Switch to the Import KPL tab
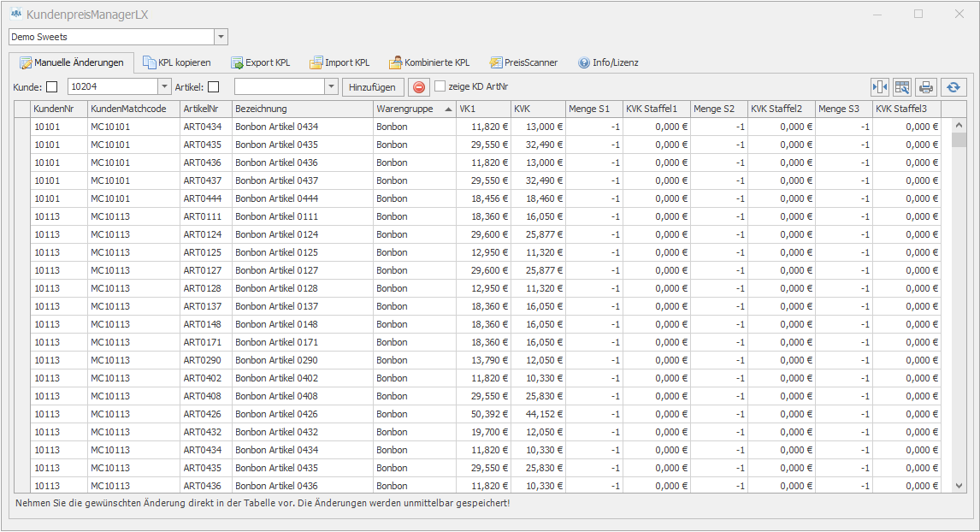 pos(339,62)
